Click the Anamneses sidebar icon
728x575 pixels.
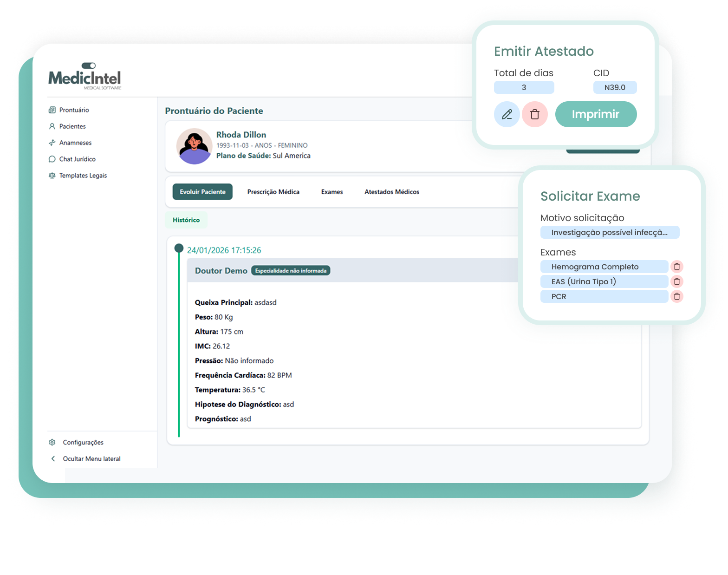pyautogui.click(x=52, y=143)
